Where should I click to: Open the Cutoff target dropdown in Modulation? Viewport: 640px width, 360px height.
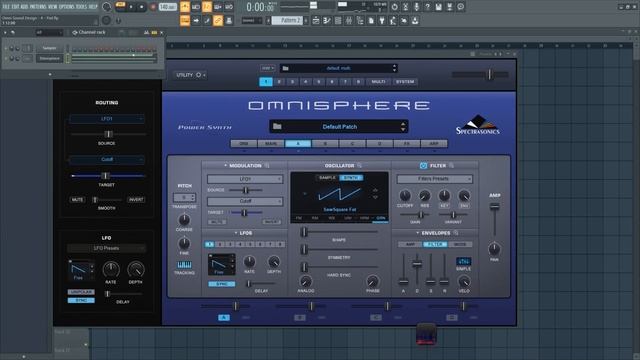(244, 201)
